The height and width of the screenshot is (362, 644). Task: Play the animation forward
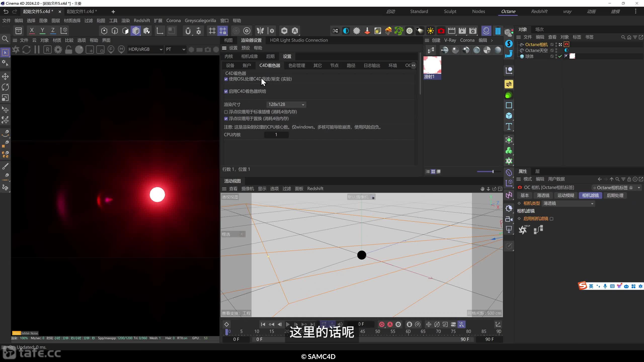coord(288,324)
